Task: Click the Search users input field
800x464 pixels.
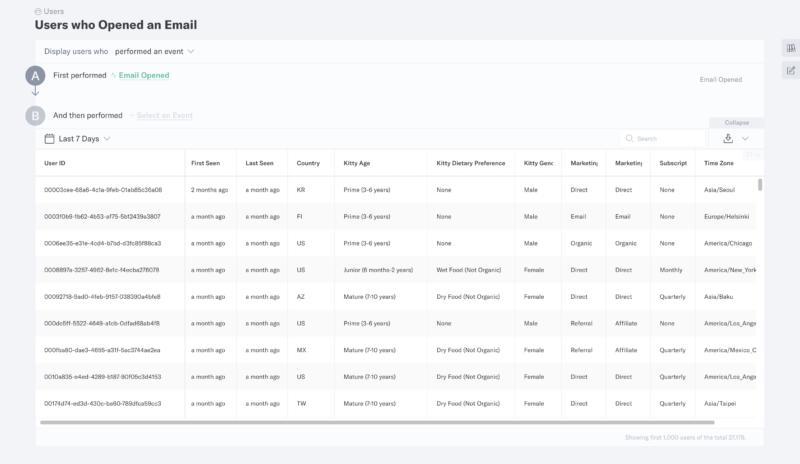Action: tap(663, 138)
